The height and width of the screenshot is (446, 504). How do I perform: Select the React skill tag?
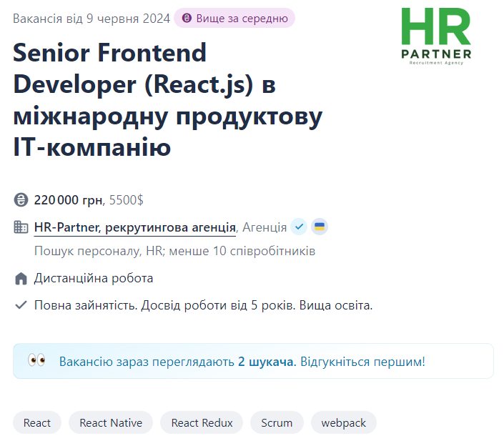tap(37, 423)
